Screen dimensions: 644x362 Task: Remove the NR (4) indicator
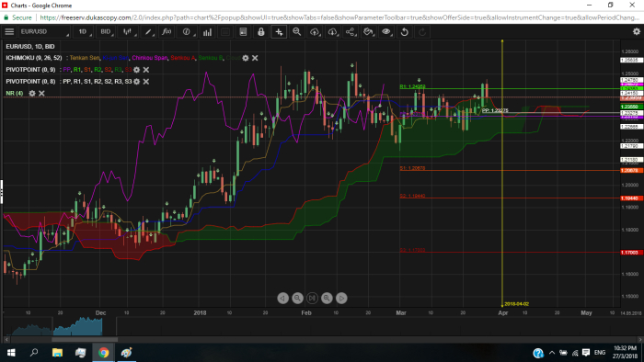pyautogui.click(x=41, y=94)
